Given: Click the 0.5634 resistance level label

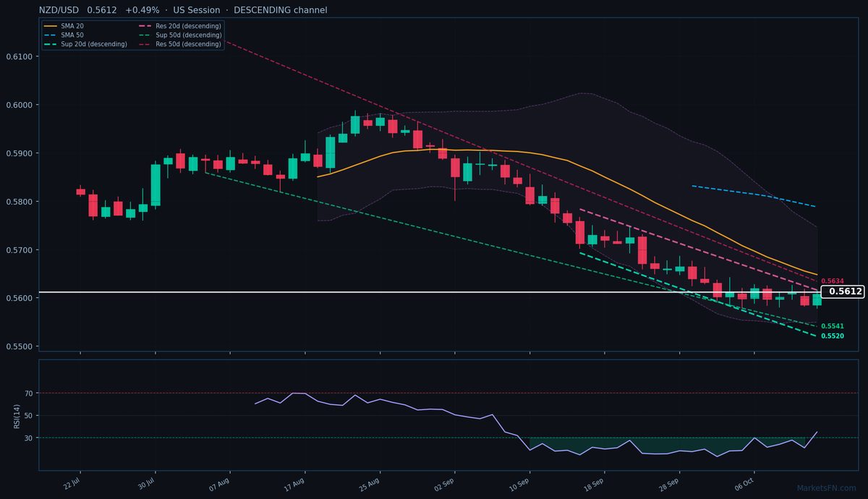Looking at the screenshot, I should click(833, 281).
